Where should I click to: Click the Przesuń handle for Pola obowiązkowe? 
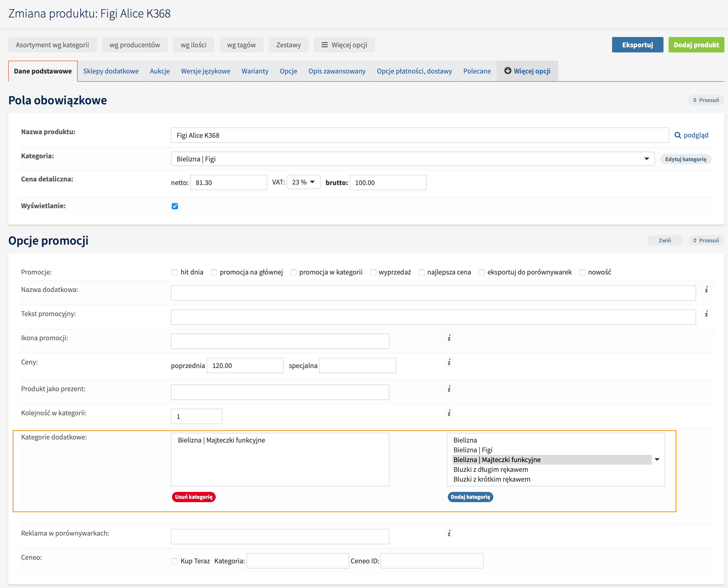click(706, 100)
